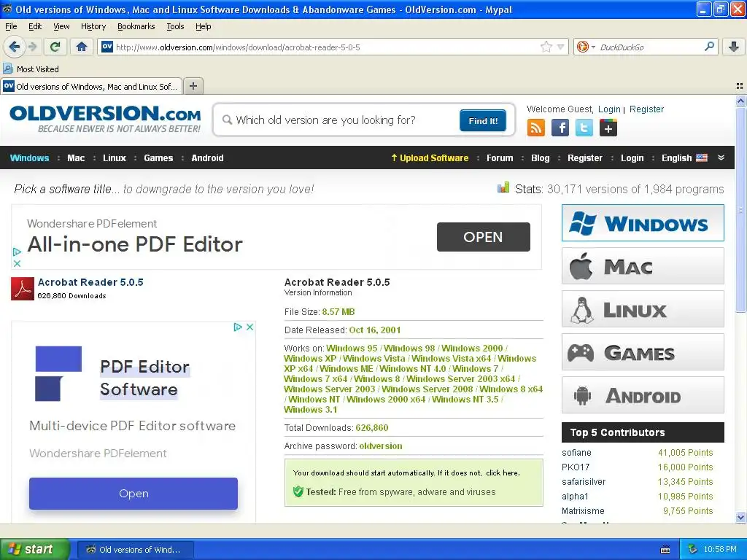Screen dimensions: 747x560
Task: Click the US flag language icon
Action: click(x=702, y=157)
